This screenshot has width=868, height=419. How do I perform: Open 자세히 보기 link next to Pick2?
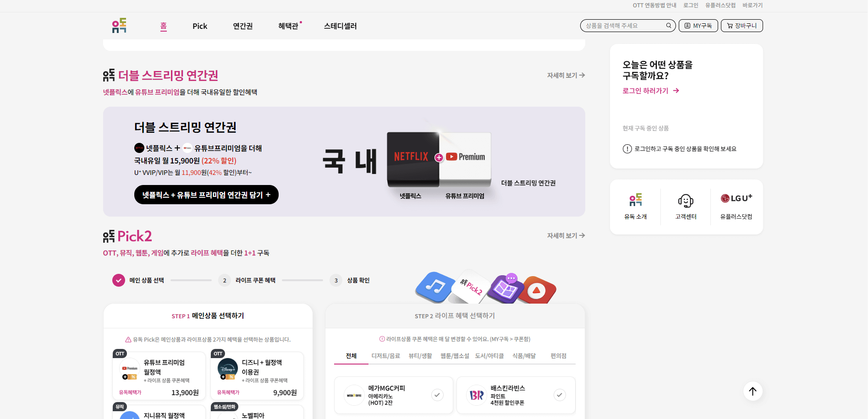[566, 235]
